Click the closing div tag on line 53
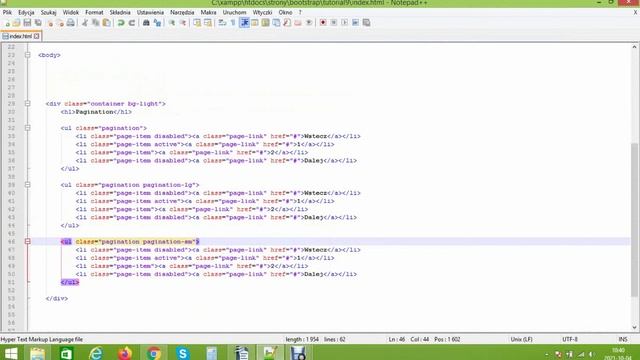The height and width of the screenshot is (360, 640). click(57, 298)
